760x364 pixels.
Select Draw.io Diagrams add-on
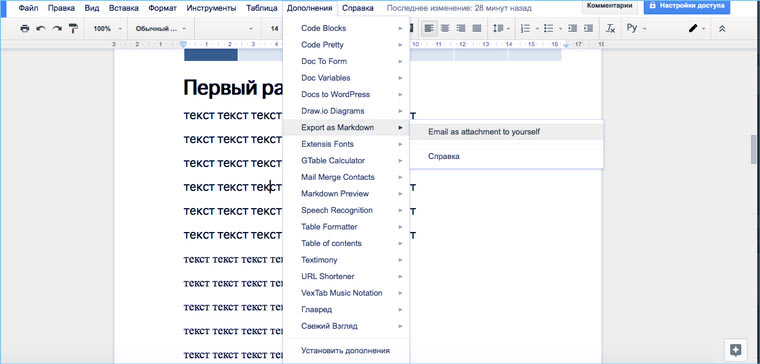click(x=346, y=111)
